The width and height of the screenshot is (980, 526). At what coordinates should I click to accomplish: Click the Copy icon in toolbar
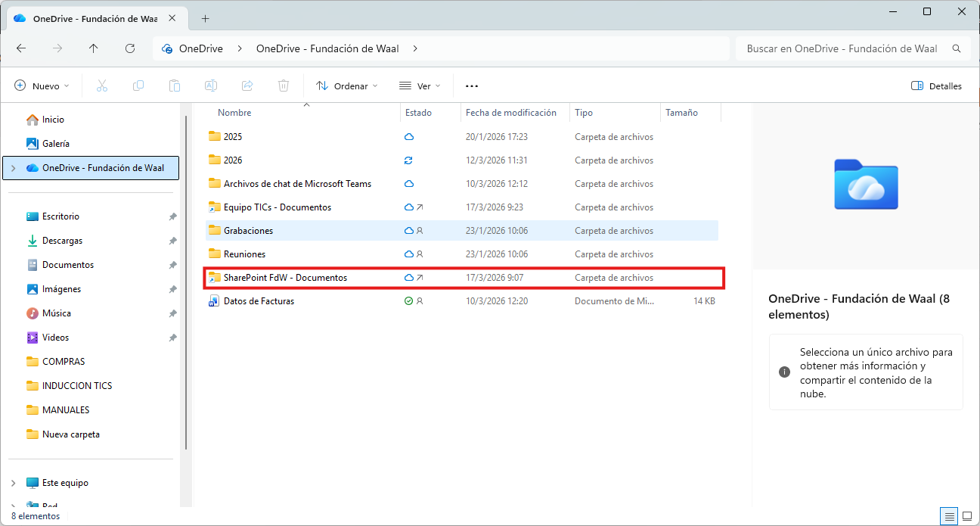click(138, 86)
